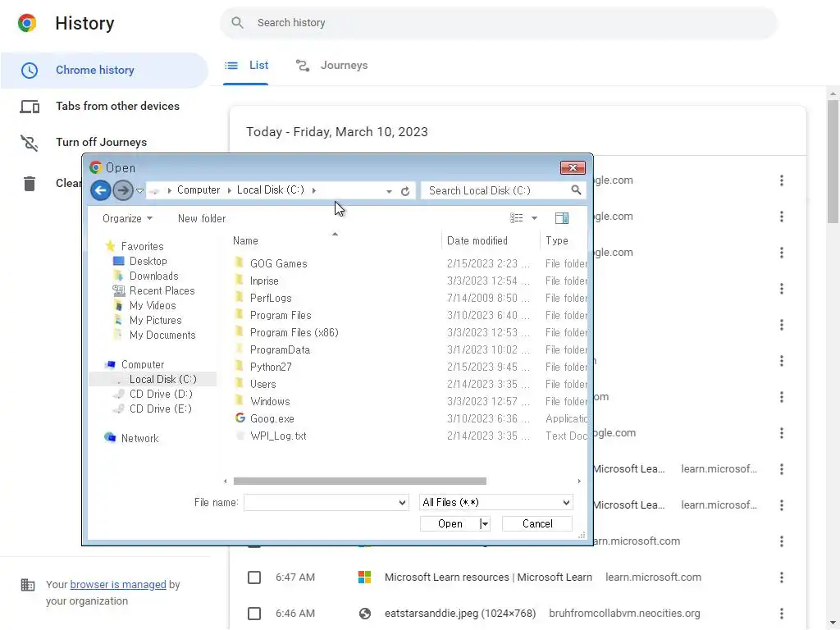Open the File name combo box dropdown
This screenshot has width=840, height=630.
point(402,503)
